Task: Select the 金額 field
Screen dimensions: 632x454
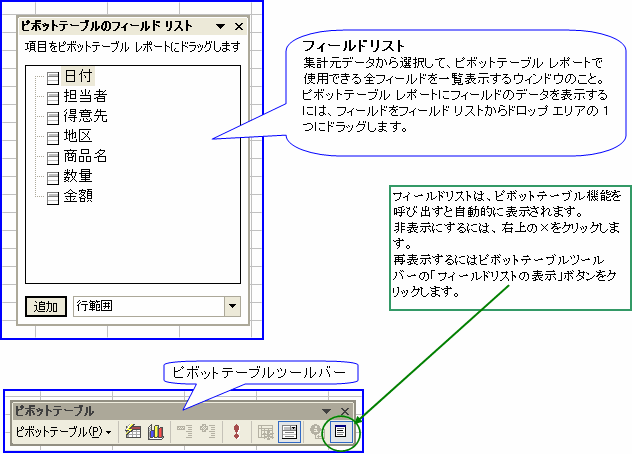Action: tap(78, 196)
